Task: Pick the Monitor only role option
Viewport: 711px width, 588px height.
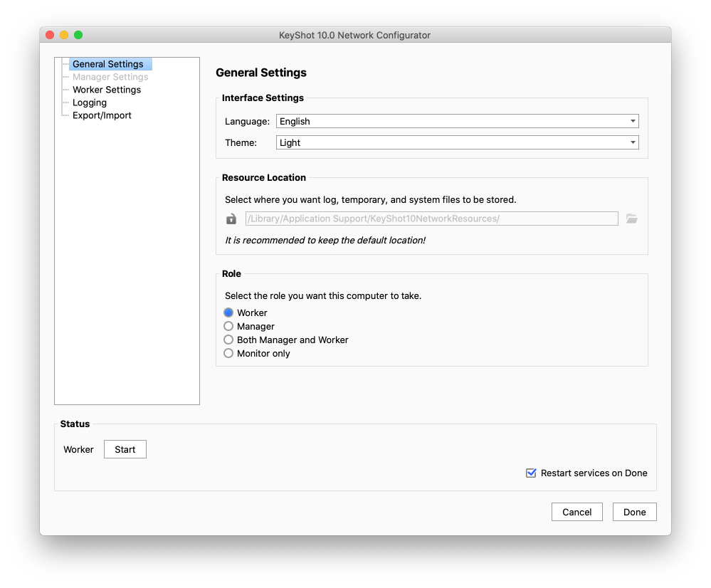Action: click(x=228, y=353)
